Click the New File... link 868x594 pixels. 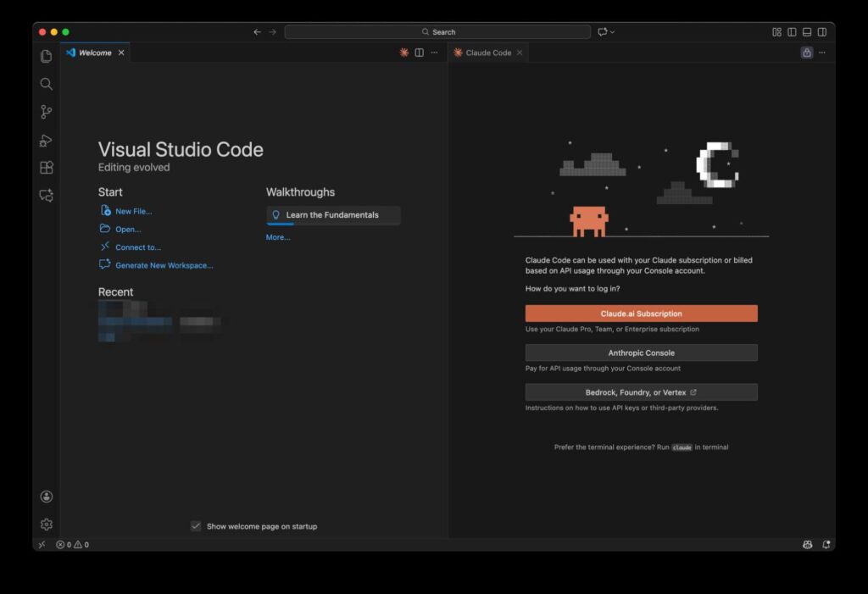(x=133, y=211)
